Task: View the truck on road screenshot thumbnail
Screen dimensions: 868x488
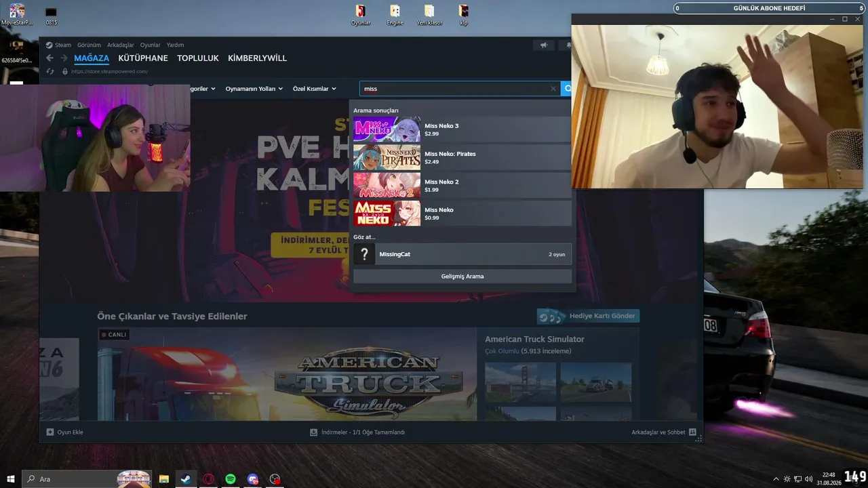Action: tap(596, 383)
